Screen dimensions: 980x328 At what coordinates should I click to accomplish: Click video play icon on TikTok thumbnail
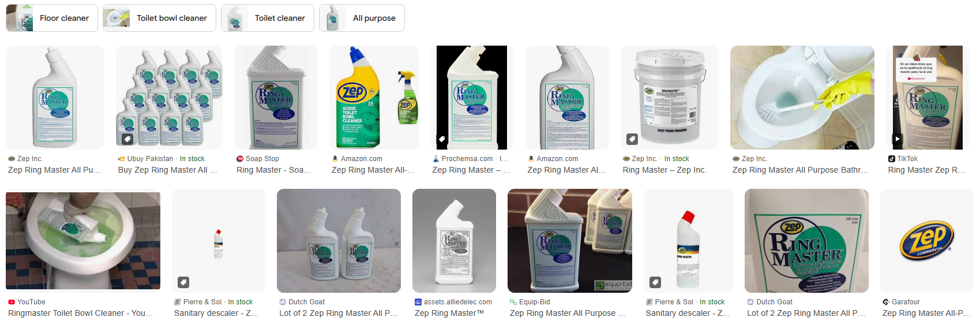(897, 139)
